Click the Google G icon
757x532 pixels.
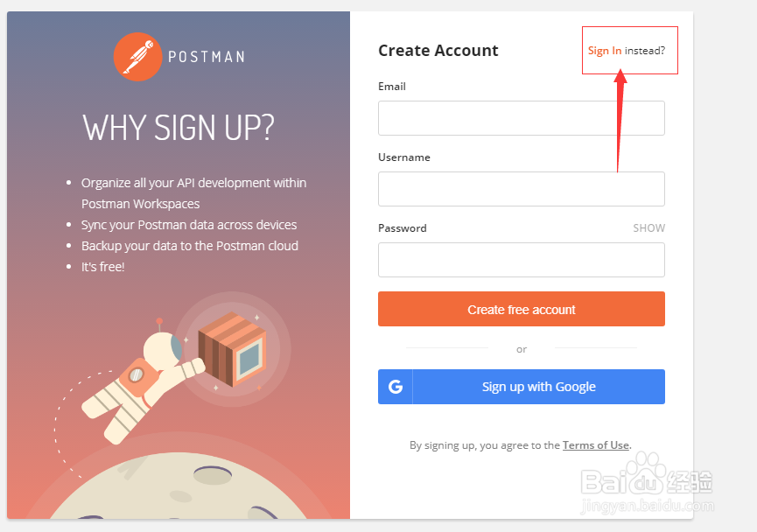[396, 387]
